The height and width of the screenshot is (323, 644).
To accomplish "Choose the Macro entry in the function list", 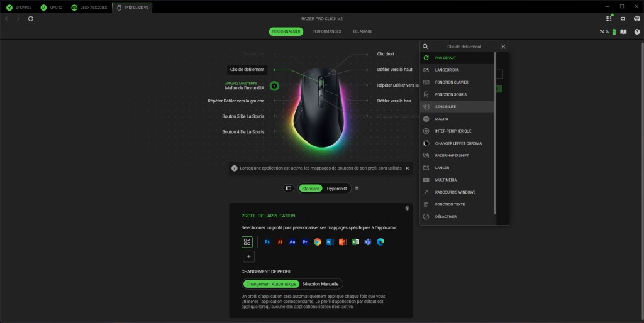I will point(457,119).
